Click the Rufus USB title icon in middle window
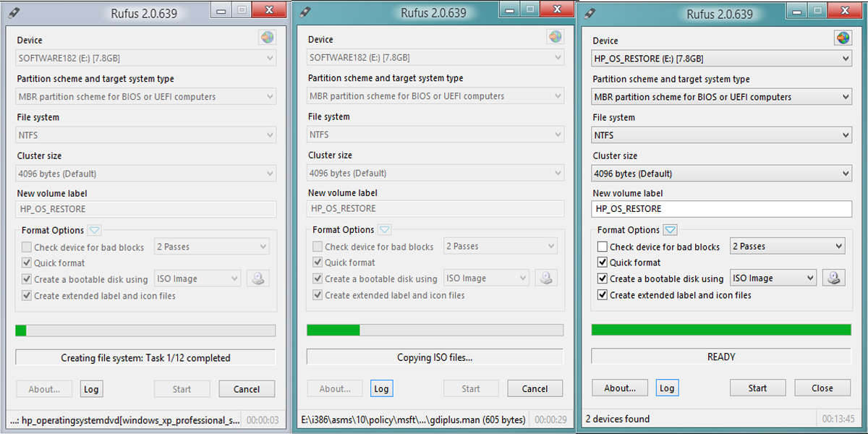Screen dimensions: 868x434 tap(305, 12)
